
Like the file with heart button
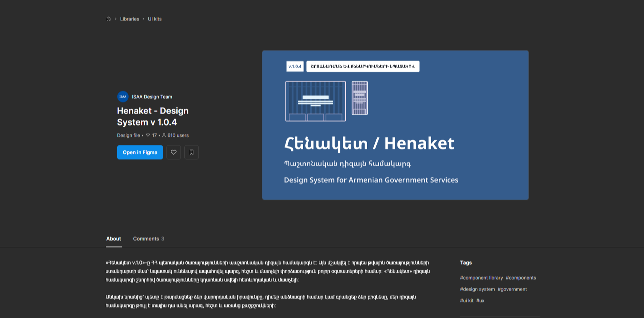coord(173,152)
